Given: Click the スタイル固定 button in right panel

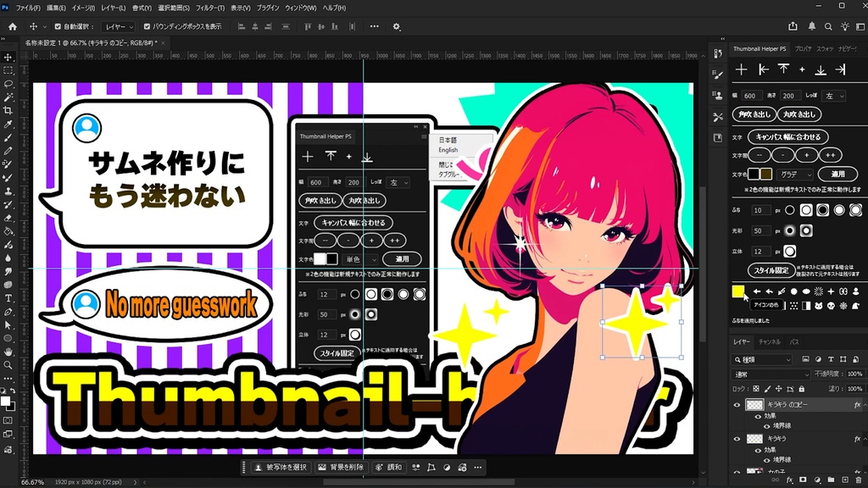Looking at the screenshot, I should coord(771,270).
